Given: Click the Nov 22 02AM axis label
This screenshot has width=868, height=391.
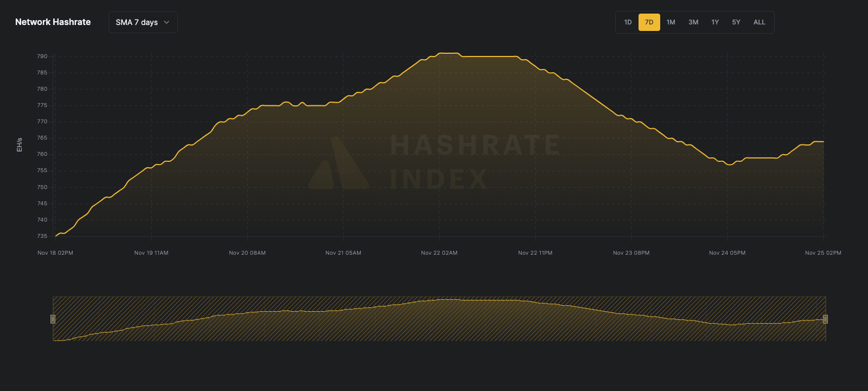Looking at the screenshot, I should (x=439, y=253).
